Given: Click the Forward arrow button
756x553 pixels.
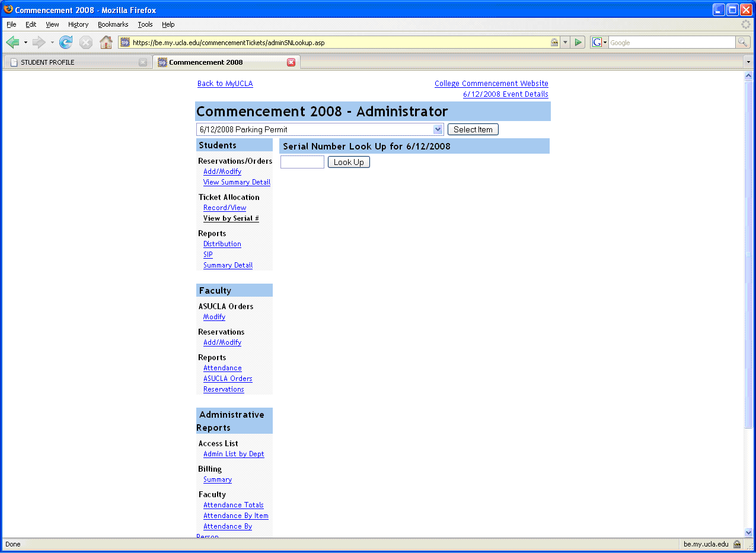Looking at the screenshot, I should tap(39, 42).
